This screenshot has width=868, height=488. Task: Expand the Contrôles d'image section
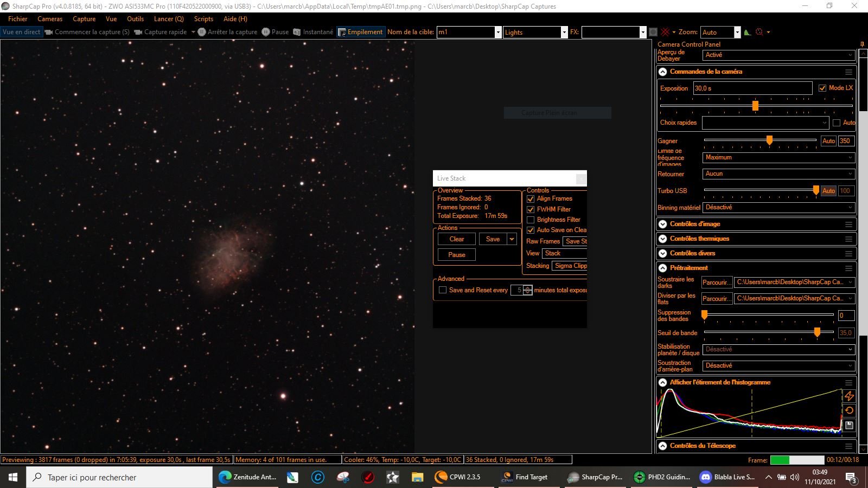662,224
